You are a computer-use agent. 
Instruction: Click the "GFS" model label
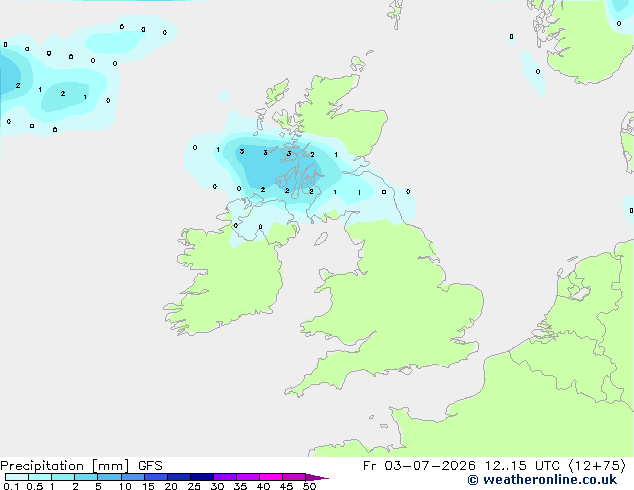(x=150, y=466)
